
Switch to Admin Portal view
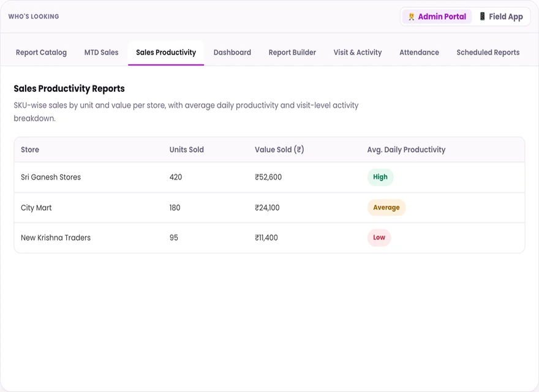[x=437, y=17]
